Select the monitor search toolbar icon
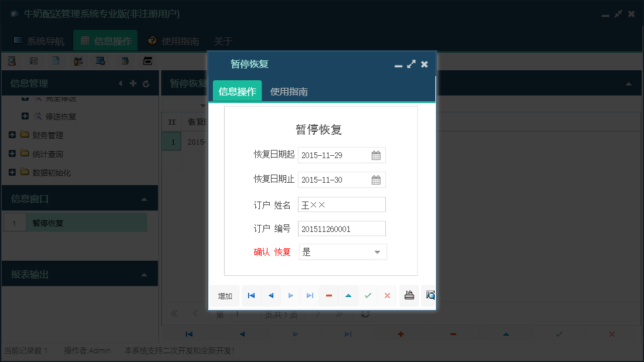644x362 pixels. tap(100, 60)
